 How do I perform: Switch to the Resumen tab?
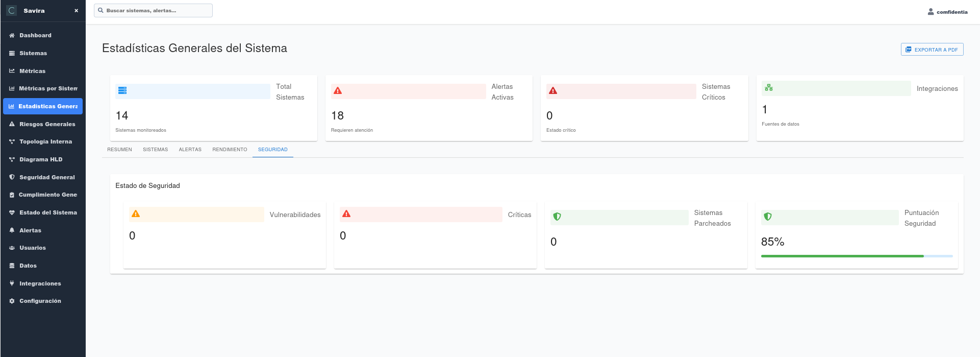point(119,150)
